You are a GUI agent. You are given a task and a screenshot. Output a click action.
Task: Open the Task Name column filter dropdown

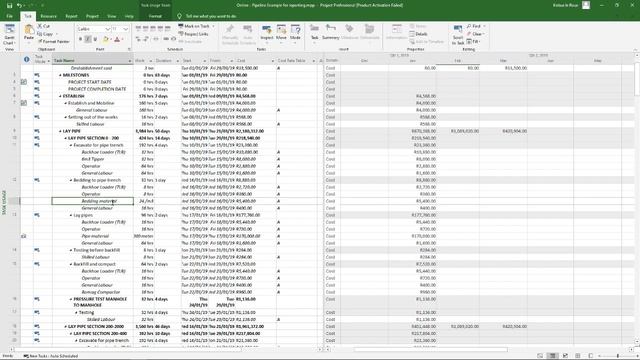click(130, 61)
